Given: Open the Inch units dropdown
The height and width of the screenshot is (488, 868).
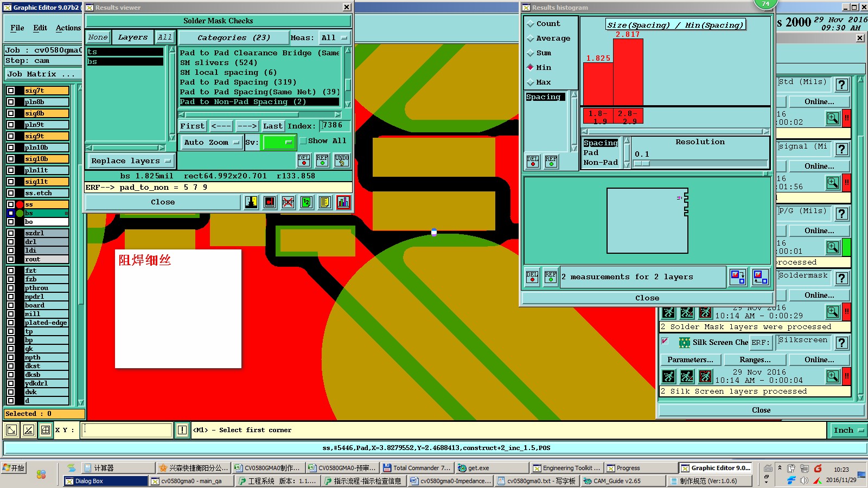Looking at the screenshot, I should point(848,431).
